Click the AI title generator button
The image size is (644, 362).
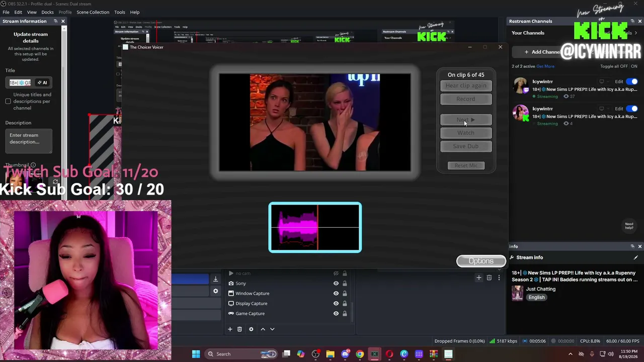[42, 82]
